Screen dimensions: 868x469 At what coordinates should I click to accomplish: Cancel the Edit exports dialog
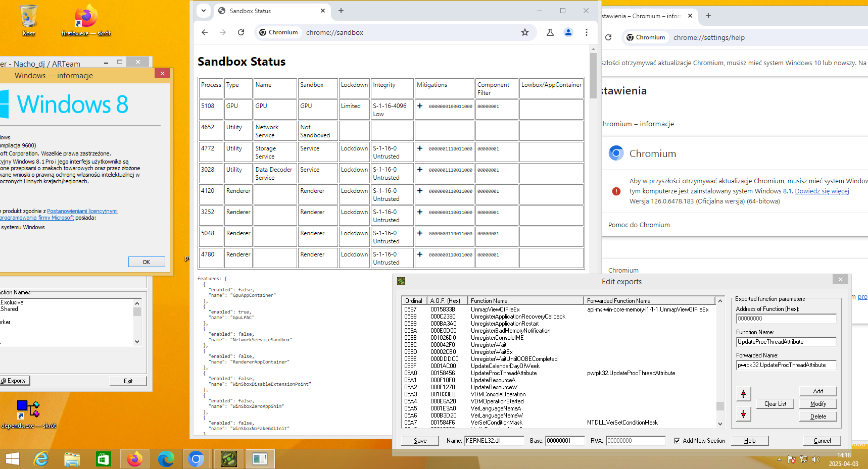tap(822, 441)
